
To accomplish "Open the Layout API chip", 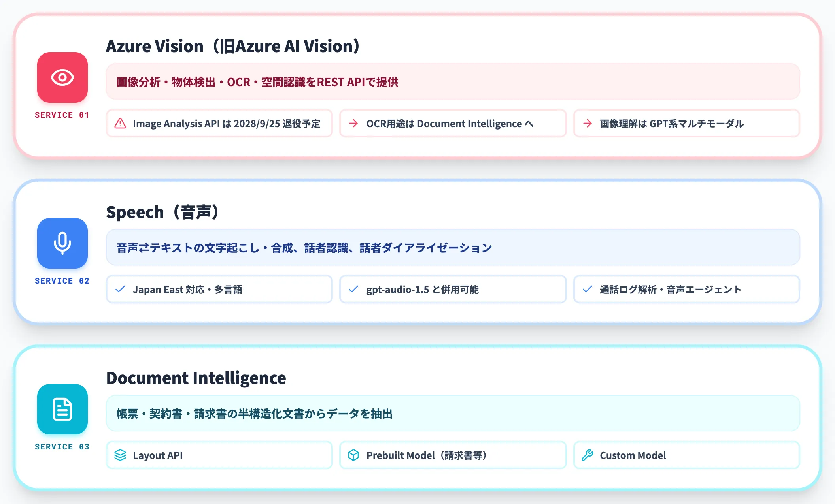I will pos(219,455).
